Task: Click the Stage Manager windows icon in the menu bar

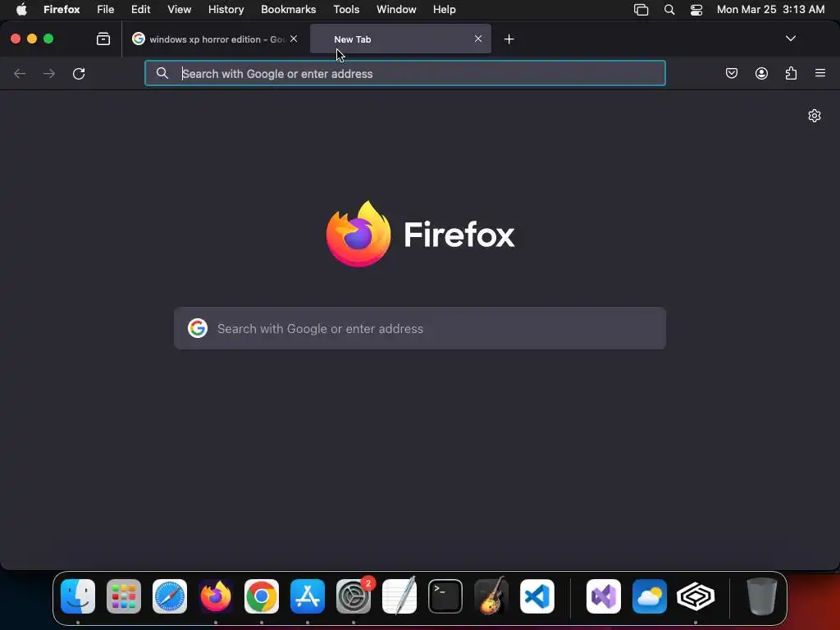Action: pyautogui.click(x=641, y=10)
